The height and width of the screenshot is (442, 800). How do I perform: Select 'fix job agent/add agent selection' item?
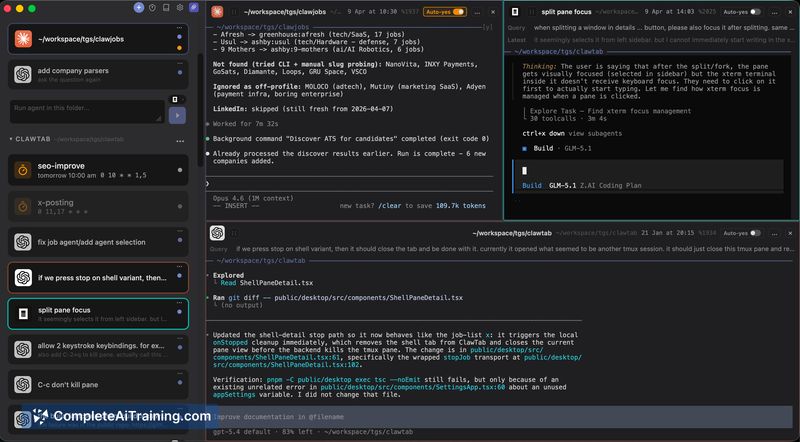97,243
